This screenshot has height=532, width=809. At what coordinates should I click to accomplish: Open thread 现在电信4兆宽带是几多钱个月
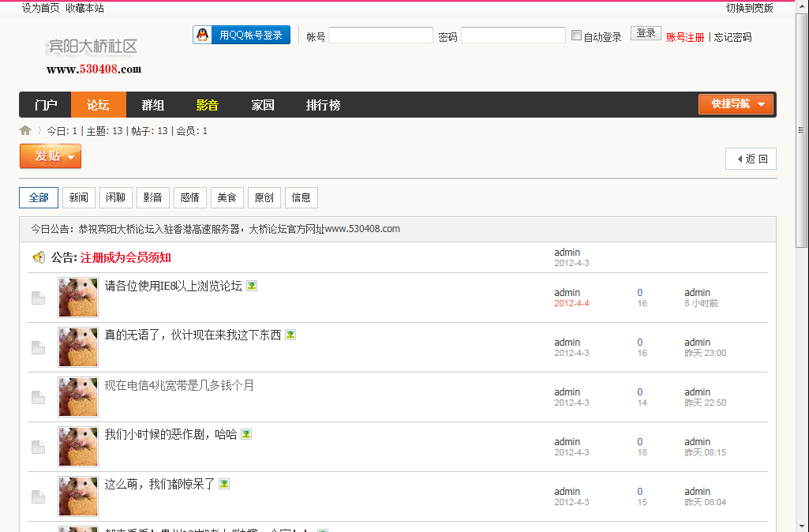179,385
